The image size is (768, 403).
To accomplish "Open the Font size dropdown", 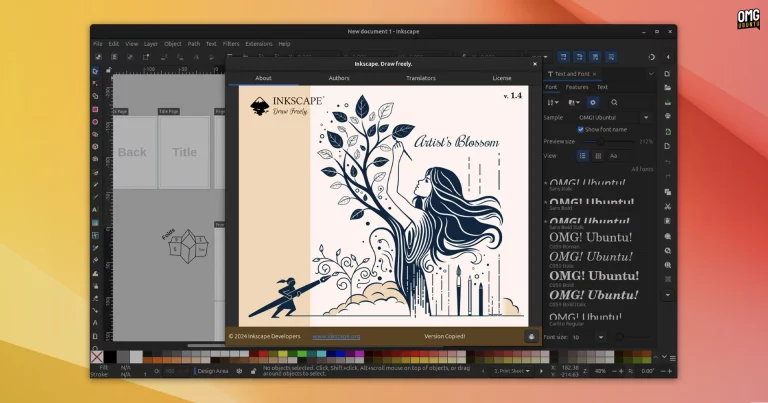I will (x=600, y=337).
